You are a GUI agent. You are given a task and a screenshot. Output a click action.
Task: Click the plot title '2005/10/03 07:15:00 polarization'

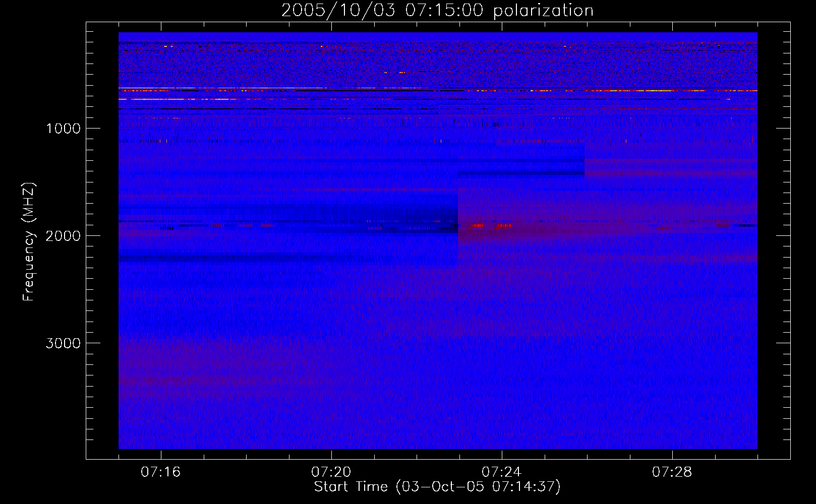(x=437, y=11)
